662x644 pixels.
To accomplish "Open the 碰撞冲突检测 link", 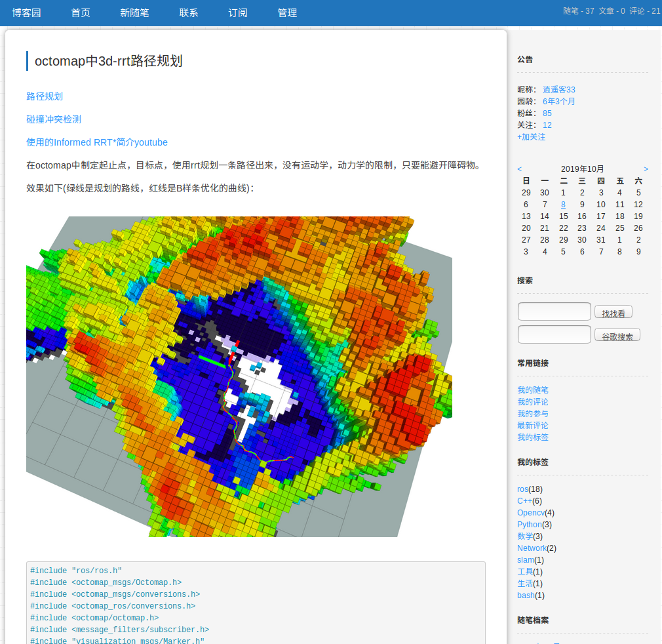I will (x=53, y=119).
